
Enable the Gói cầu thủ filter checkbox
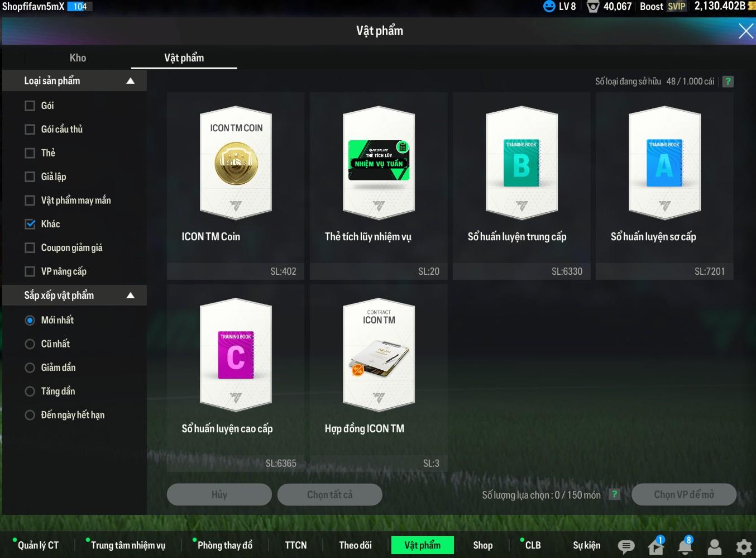point(30,130)
